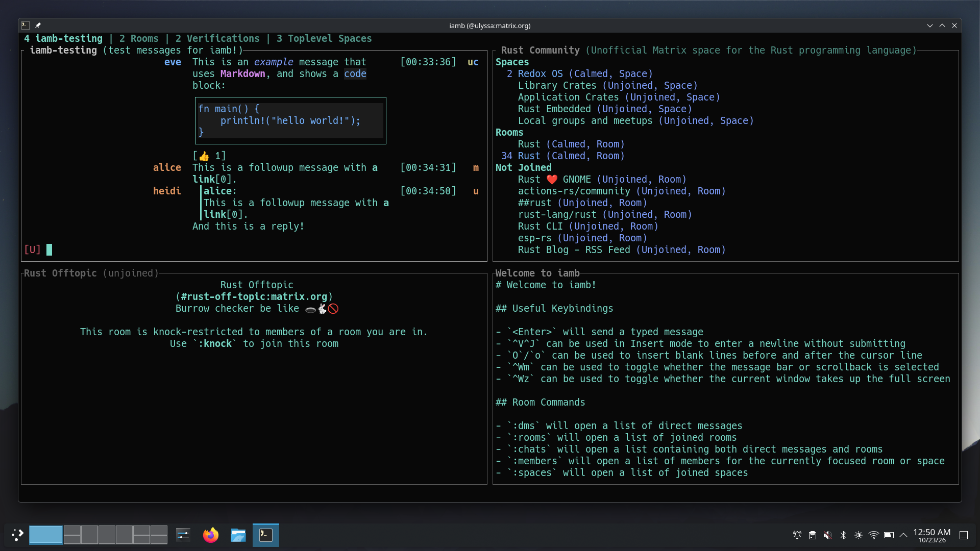Click the terminal icon in the title bar
Screen dimensions: 980x551
26,25
